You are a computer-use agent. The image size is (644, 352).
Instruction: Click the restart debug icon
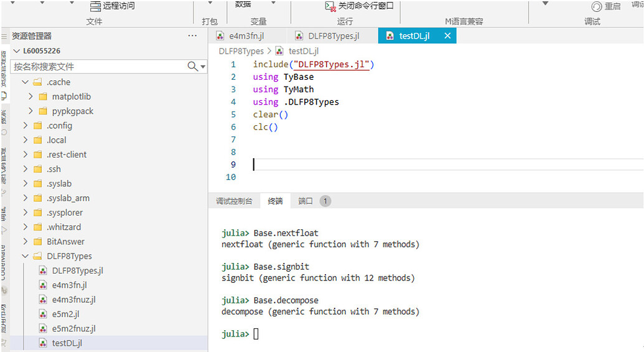pyautogui.click(x=596, y=7)
